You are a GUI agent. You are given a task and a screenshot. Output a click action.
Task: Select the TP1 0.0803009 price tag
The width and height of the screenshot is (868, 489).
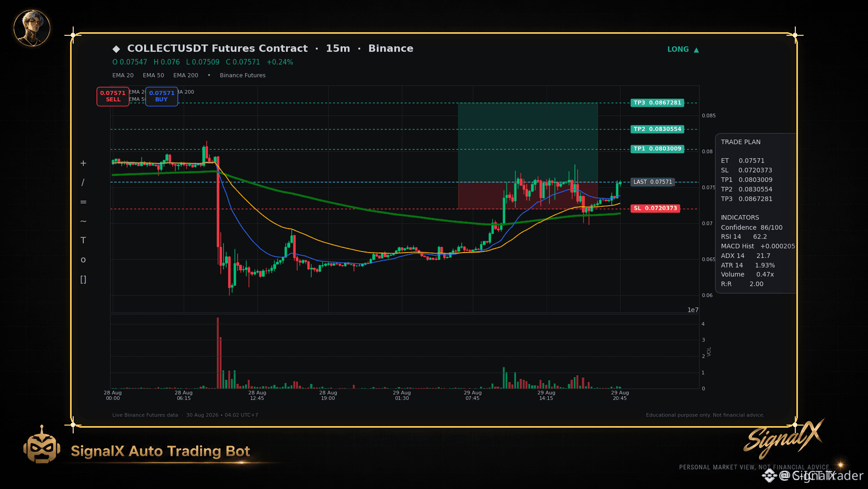click(657, 149)
